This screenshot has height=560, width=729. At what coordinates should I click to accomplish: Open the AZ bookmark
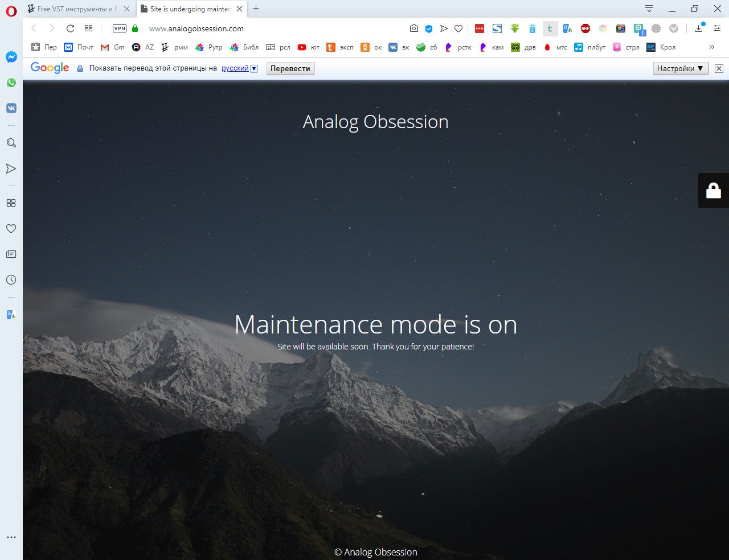pos(143,47)
